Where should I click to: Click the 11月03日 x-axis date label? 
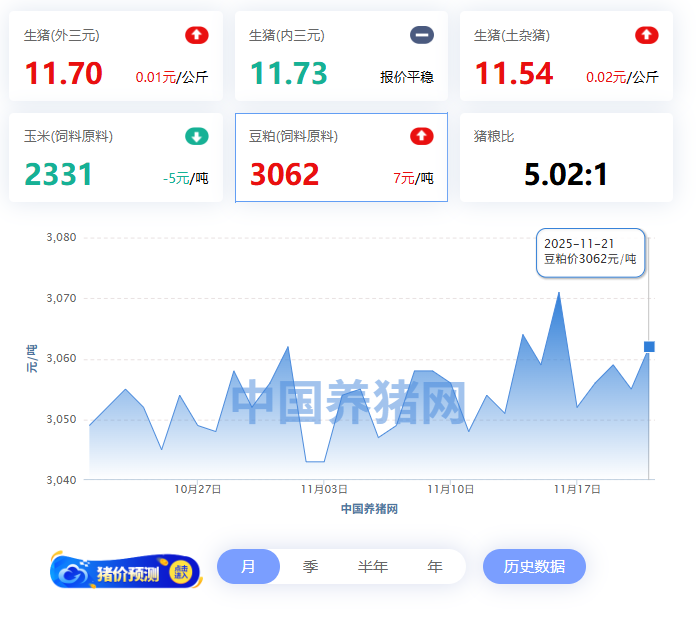point(324,489)
